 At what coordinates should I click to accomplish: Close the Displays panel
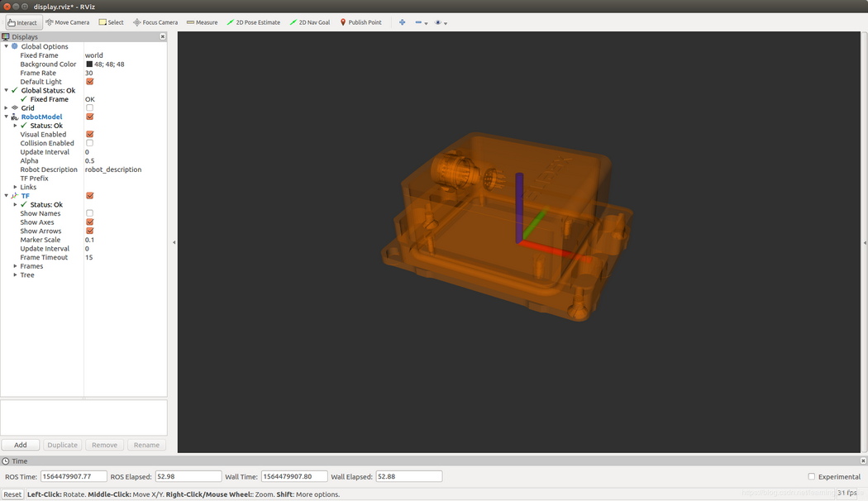[x=163, y=36]
